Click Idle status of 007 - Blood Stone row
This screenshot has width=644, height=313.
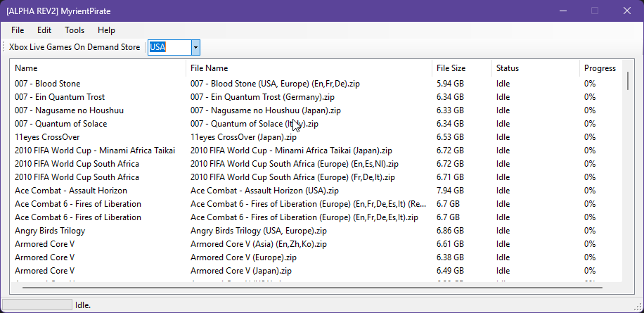[503, 84]
